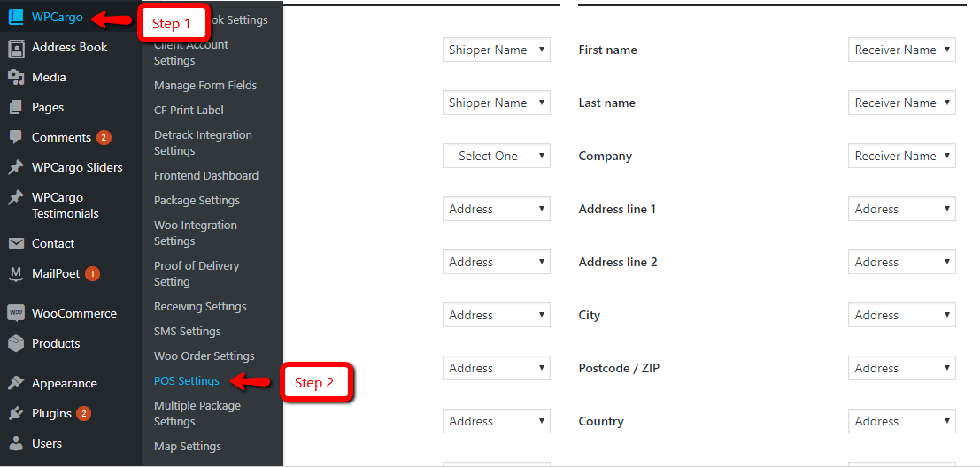The width and height of the screenshot is (980, 467).
Task: Open the Last name Receiver Name dropdown
Action: [x=902, y=103]
